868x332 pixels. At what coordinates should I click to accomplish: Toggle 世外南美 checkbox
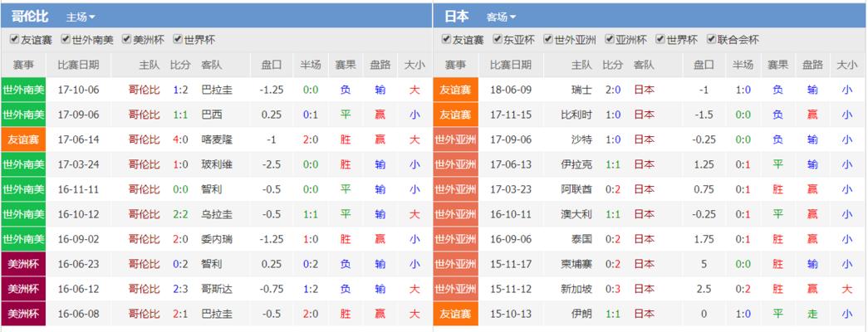(x=66, y=40)
